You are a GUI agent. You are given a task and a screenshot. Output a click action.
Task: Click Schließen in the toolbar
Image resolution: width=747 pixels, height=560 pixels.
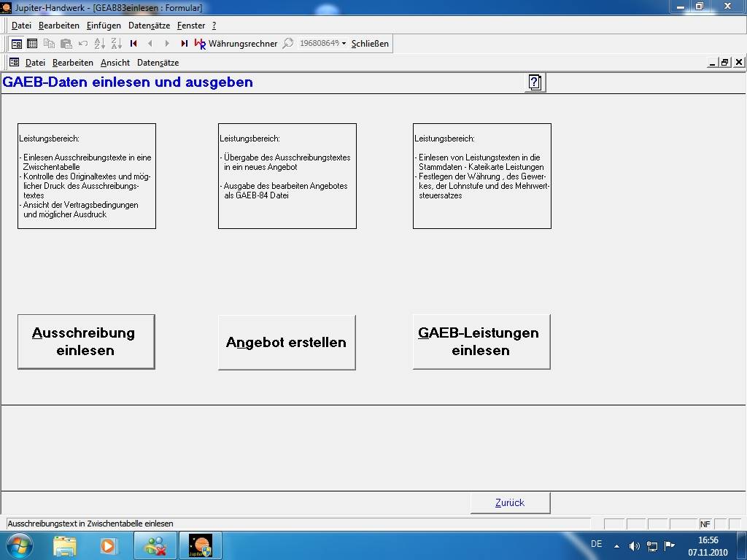[370, 44]
